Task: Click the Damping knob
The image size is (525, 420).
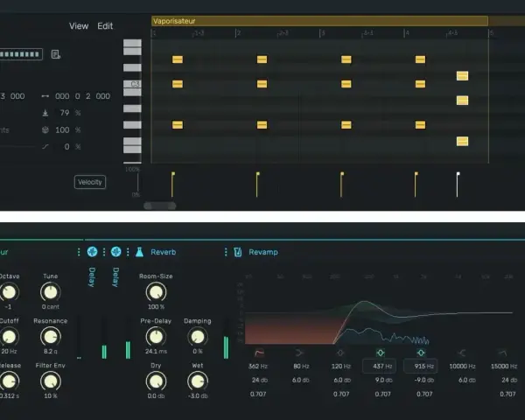Action: (198, 337)
